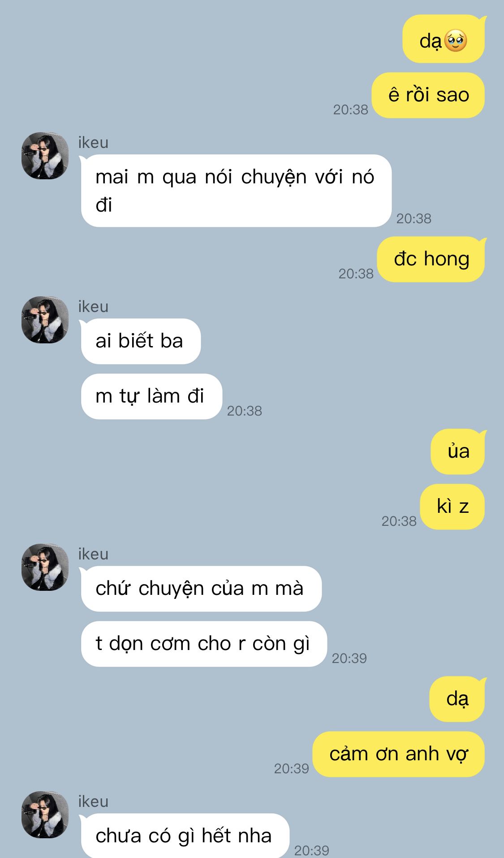Tap the ikeu sender name above 'ai biết ba'
Screen dimensions: 504x858
click(93, 307)
